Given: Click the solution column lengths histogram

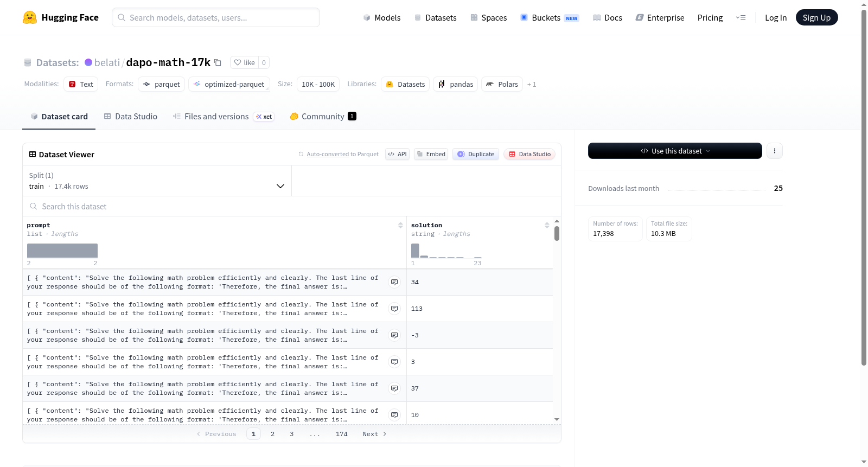Looking at the screenshot, I should 446,251.
